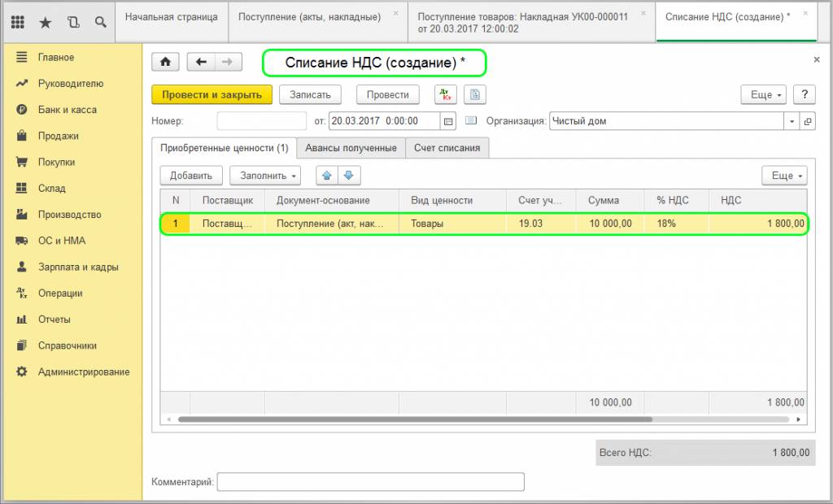Click Провести button
Image resolution: width=833 pixels, height=504 pixels.
(x=388, y=94)
